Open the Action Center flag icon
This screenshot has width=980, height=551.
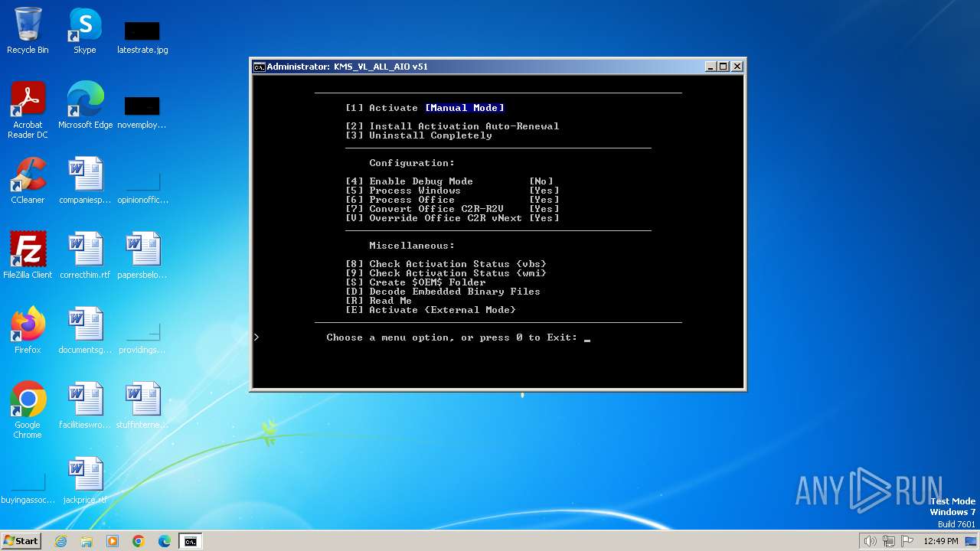(907, 541)
